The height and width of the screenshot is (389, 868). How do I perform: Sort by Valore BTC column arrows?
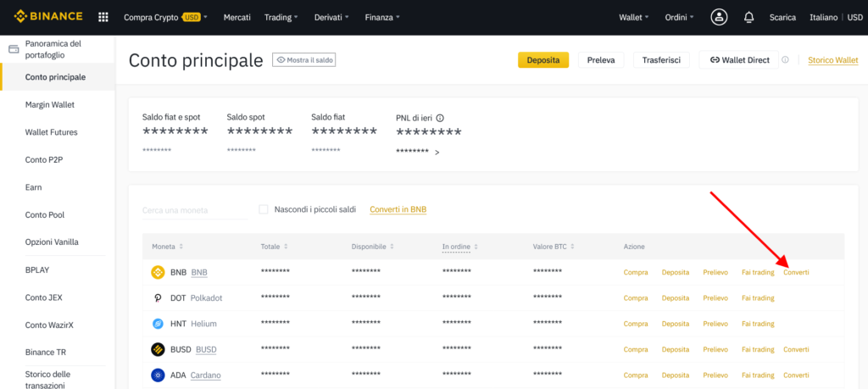tap(572, 247)
